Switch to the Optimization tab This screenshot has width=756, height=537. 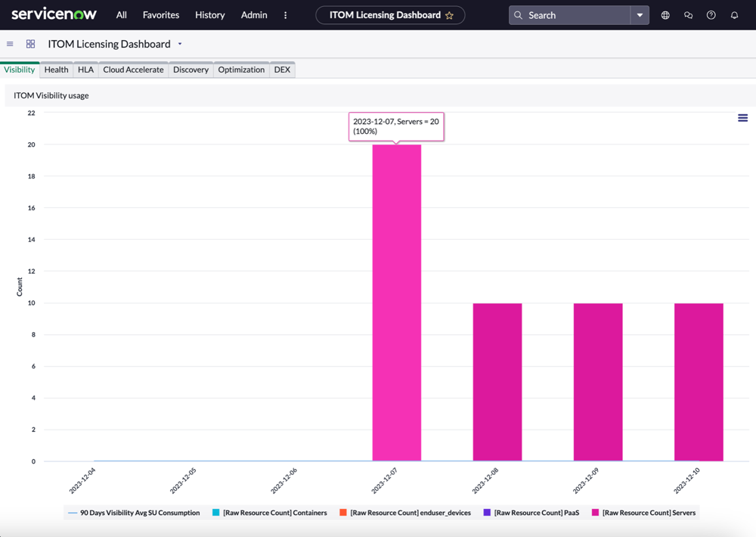241,70
